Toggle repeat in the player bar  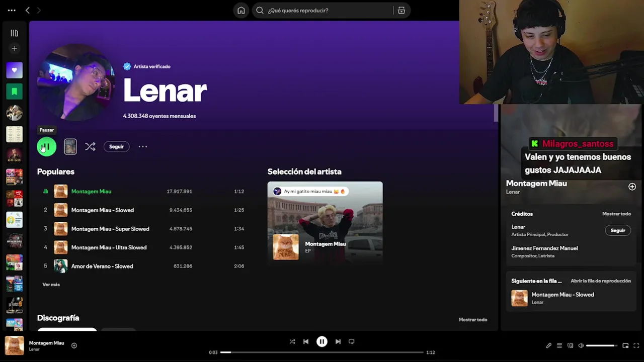[352, 341]
